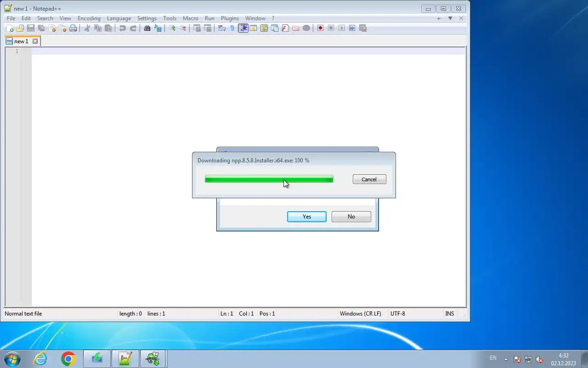Open the Plugins menu
The height and width of the screenshot is (368, 588).
click(x=230, y=18)
